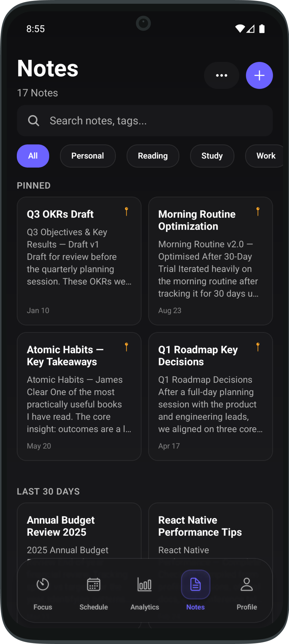
Task: Open the Focus timer icon
Action: pyautogui.click(x=42, y=584)
